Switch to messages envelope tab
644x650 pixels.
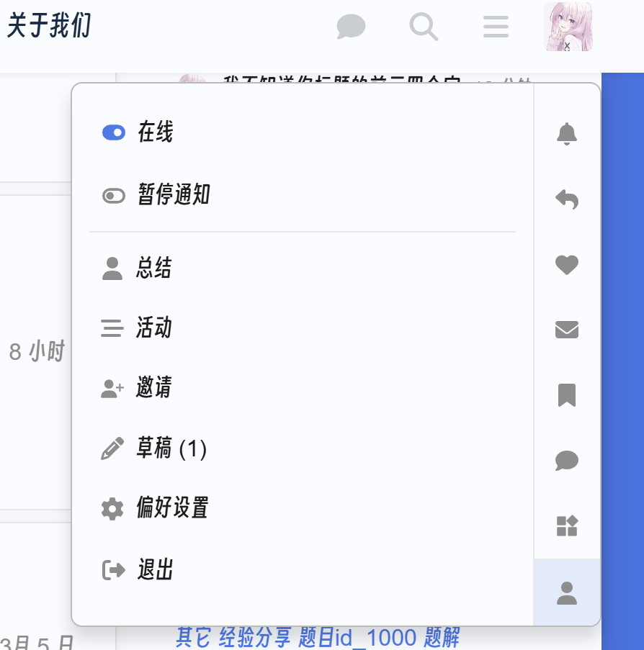tap(567, 330)
